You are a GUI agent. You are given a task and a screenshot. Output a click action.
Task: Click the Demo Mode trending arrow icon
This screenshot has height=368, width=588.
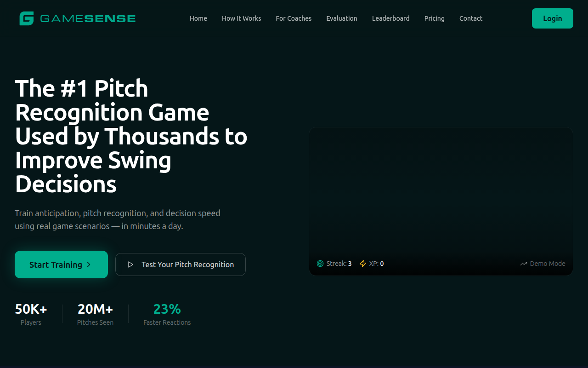[x=524, y=264]
